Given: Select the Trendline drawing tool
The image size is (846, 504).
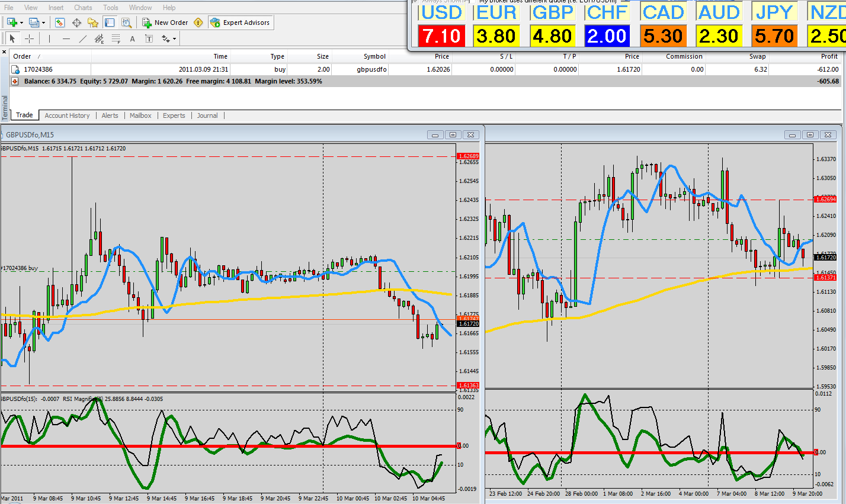Looking at the screenshot, I should point(83,38).
